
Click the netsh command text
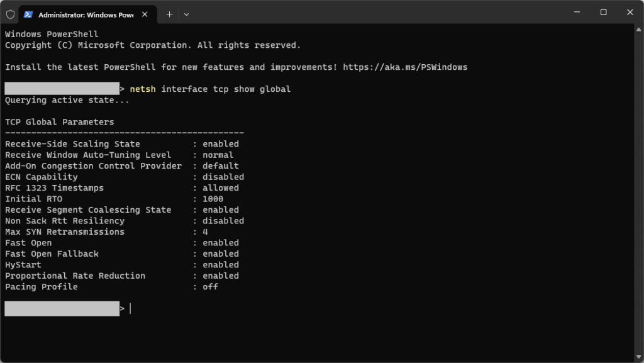[143, 89]
